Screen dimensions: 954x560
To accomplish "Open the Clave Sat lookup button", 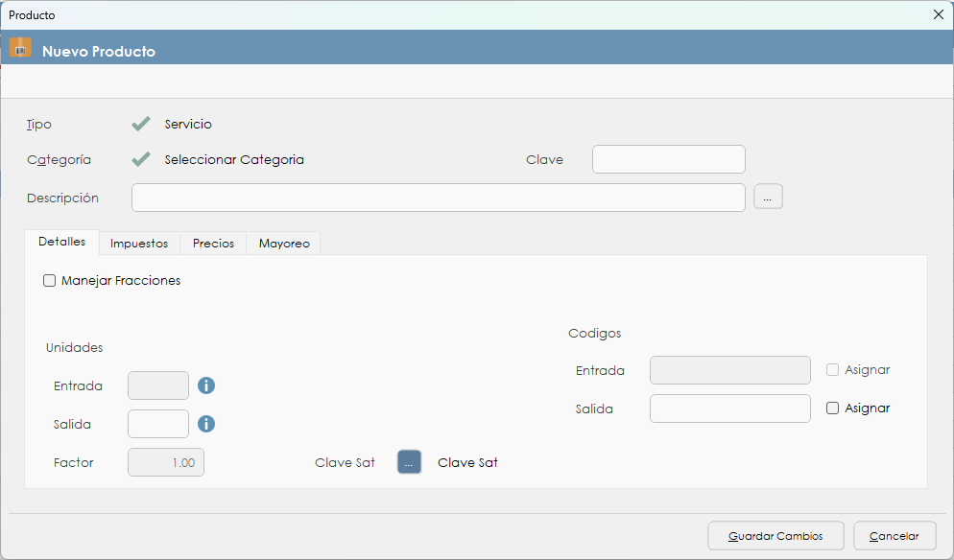I will coord(409,462).
